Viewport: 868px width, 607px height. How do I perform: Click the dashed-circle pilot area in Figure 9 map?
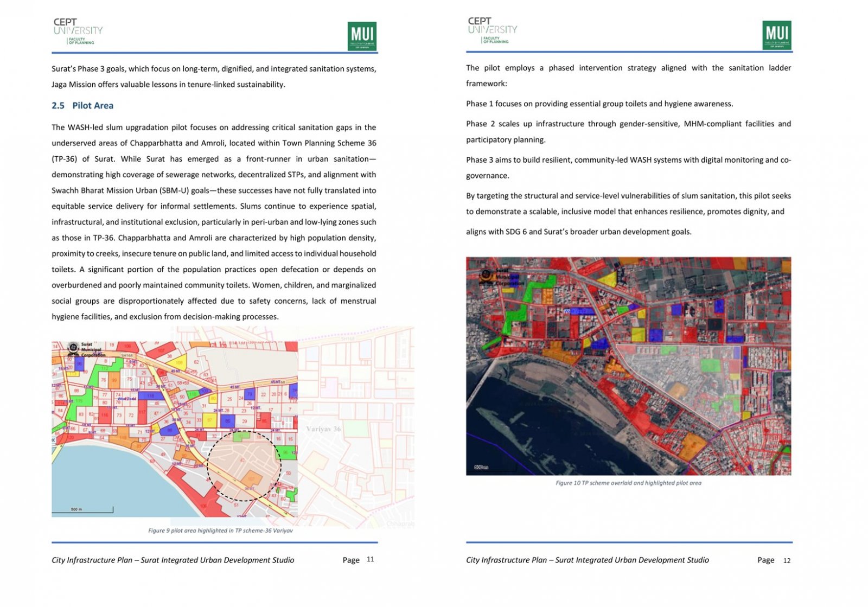(244, 465)
